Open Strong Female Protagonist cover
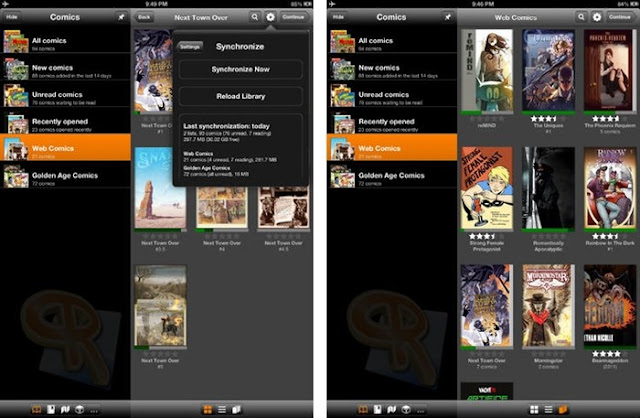The height and width of the screenshot is (418, 640). tap(487, 188)
